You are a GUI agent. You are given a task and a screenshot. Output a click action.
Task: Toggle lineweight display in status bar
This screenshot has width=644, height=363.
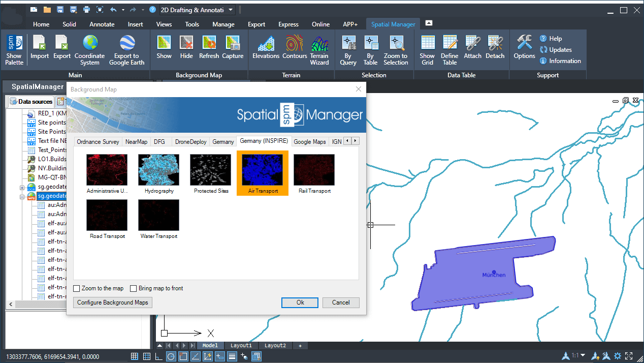[x=232, y=356]
